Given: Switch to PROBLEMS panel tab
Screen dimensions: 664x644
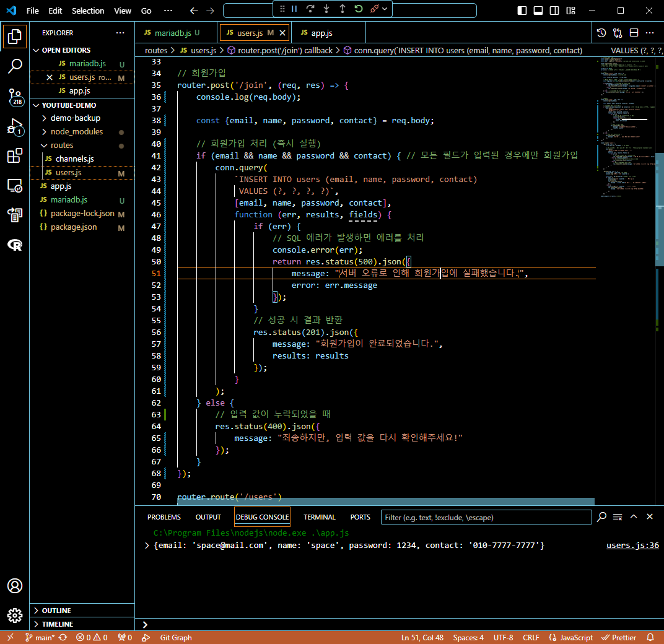Looking at the screenshot, I should click(x=164, y=518).
